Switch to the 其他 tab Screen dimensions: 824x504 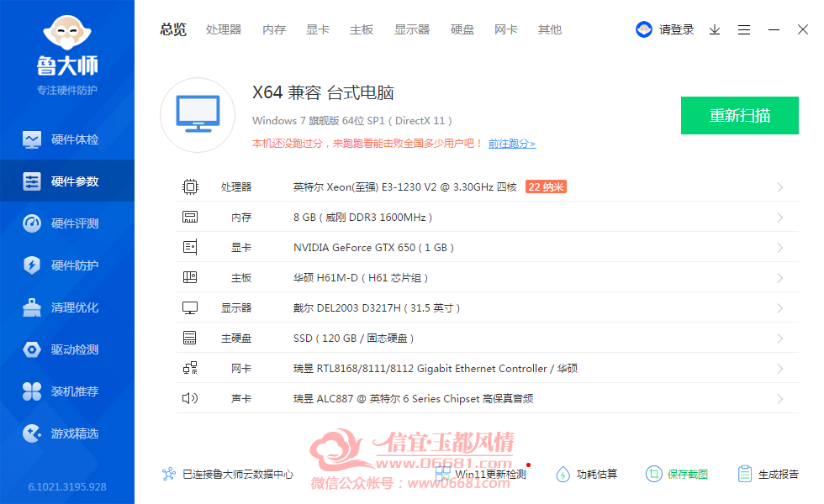point(550,29)
